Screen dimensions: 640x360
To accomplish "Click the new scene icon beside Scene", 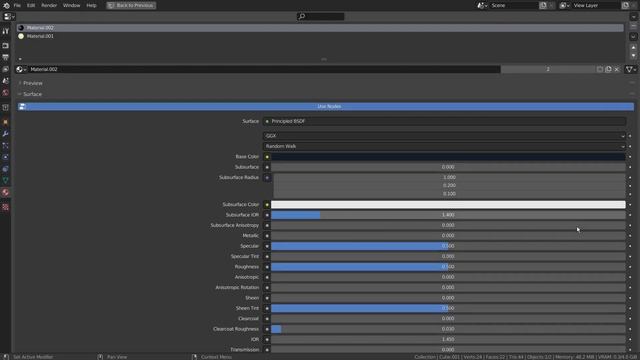I will [543, 5].
